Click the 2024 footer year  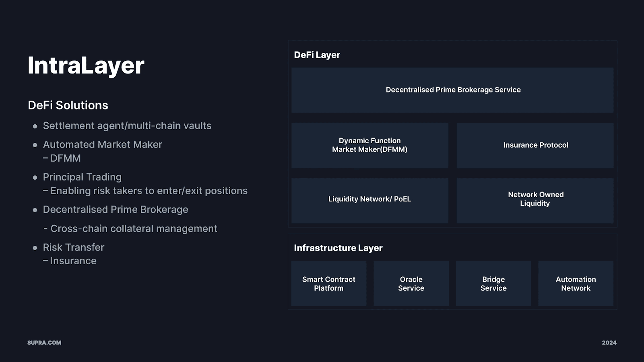click(x=609, y=343)
